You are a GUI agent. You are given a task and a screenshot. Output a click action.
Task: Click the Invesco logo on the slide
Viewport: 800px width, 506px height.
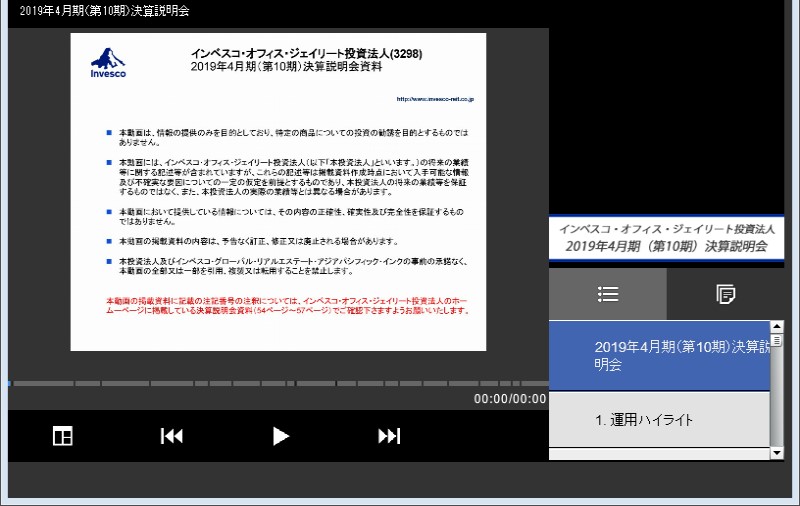108,63
